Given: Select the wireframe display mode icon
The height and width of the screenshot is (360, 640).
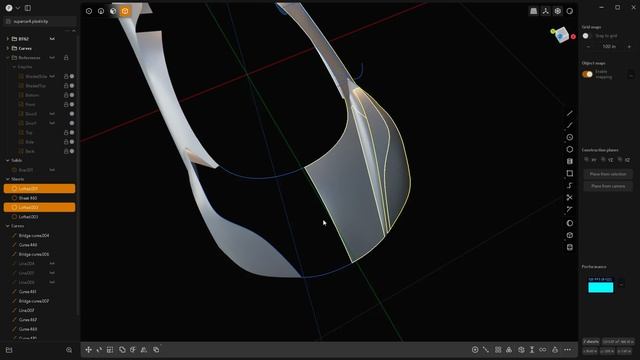Looking at the screenshot, I should [89, 11].
